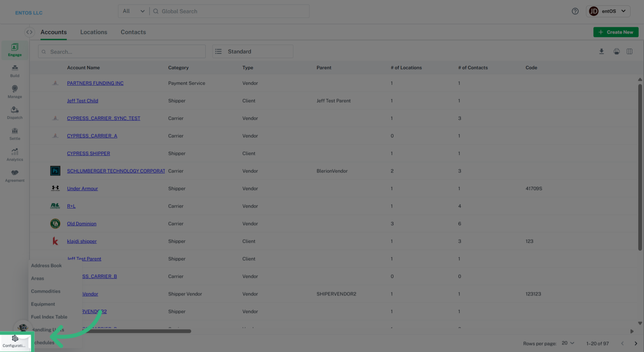The width and height of the screenshot is (644, 352).
Task: Open the Manage module
Action: tap(14, 92)
